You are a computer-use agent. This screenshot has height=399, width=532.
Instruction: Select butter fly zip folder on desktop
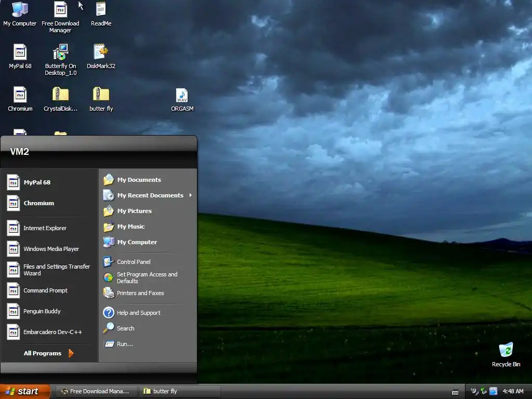point(101,99)
